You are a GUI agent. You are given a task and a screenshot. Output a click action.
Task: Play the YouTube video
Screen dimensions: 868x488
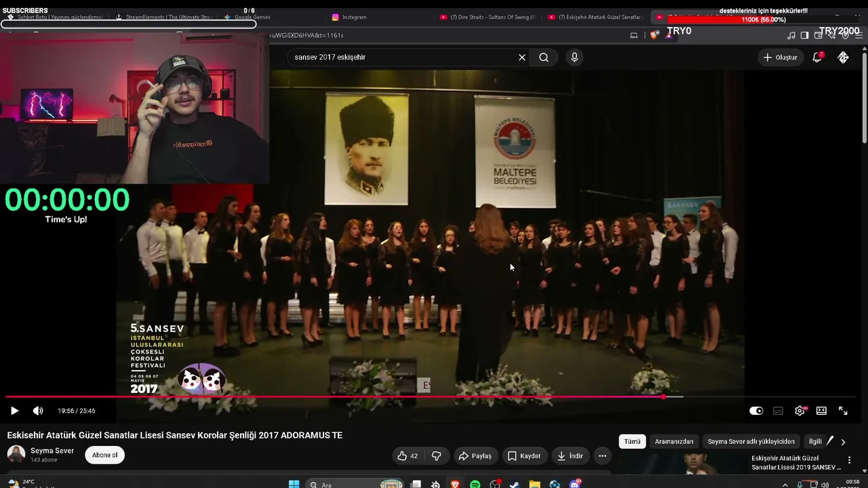pyautogui.click(x=14, y=411)
